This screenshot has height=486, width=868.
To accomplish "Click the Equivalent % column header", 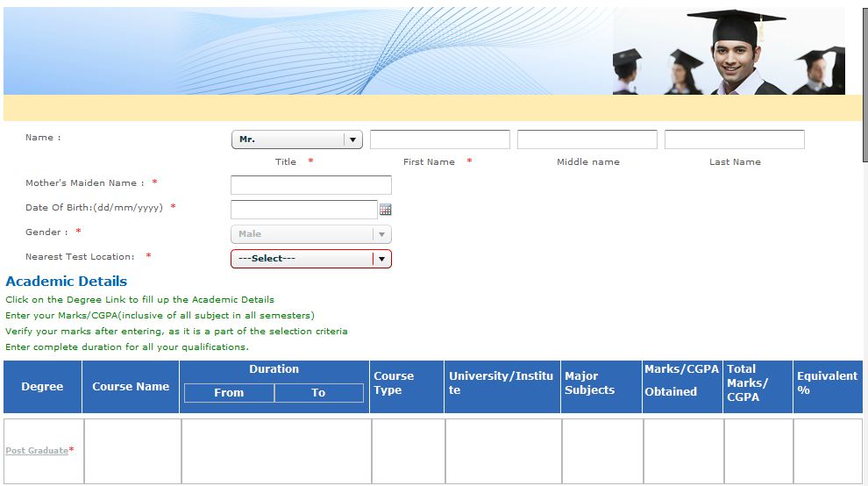I will pos(828,387).
